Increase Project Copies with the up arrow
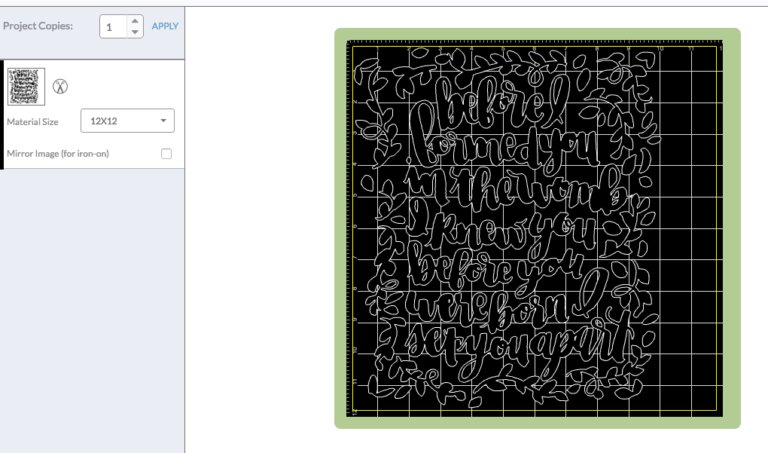768x453 pixels. [x=136, y=21]
